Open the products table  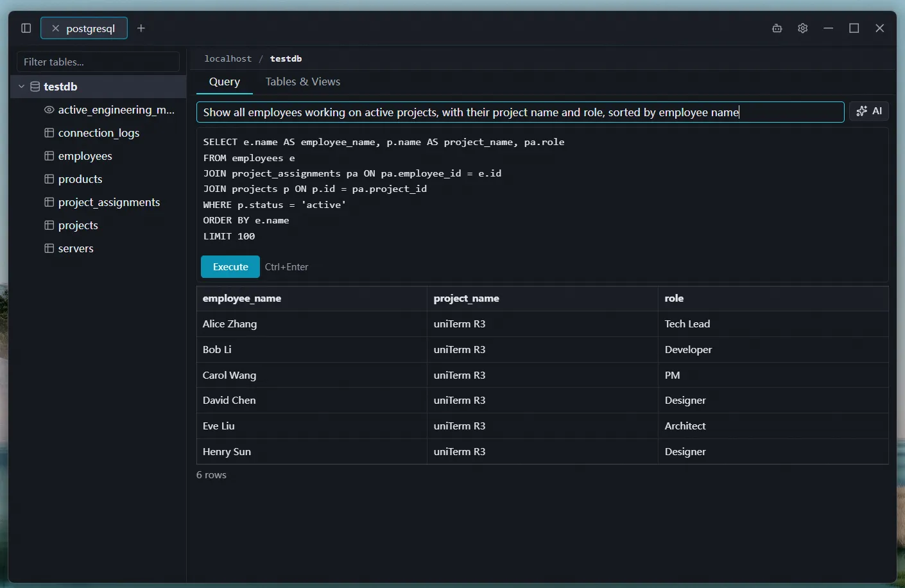[x=80, y=179]
